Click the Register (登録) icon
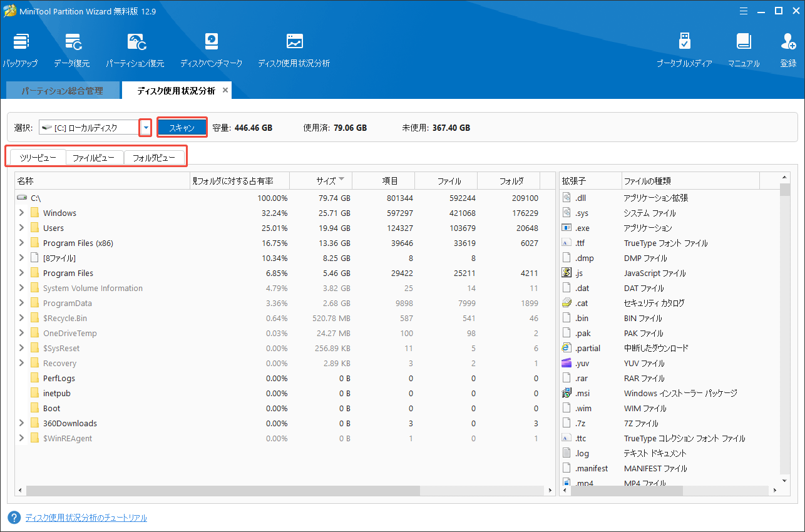Image resolution: width=805 pixels, height=532 pixels. click(x=788, y=50)
